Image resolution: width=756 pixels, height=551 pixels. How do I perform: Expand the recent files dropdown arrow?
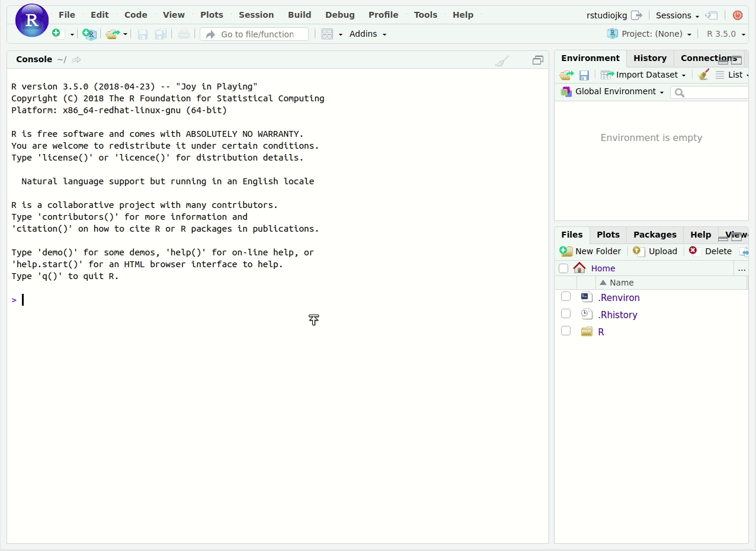tap(126, 34)
